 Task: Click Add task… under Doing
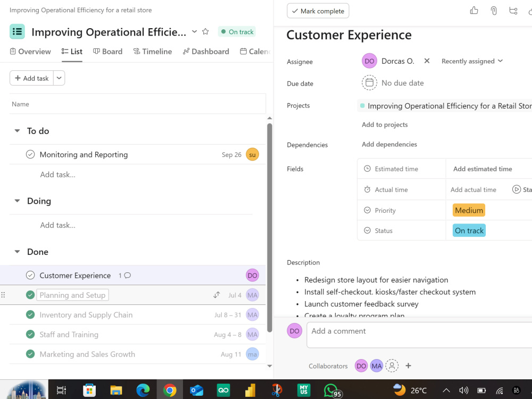[x=57, y=225]
